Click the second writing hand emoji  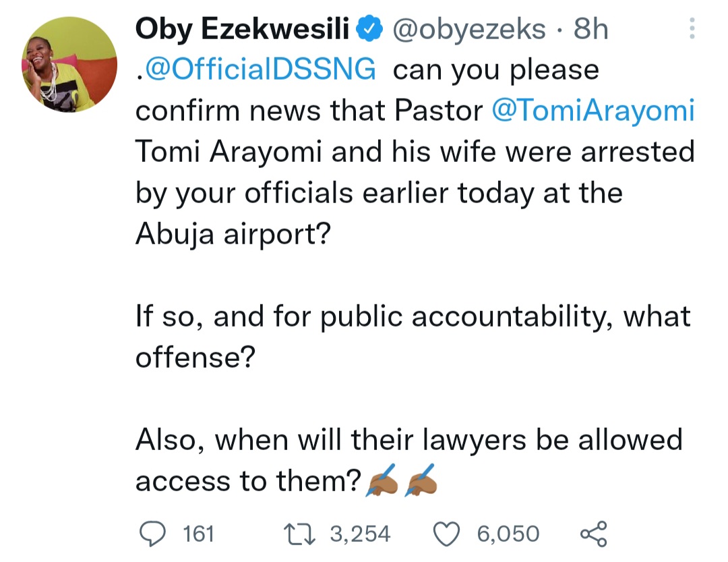click(x=421, y=480)
